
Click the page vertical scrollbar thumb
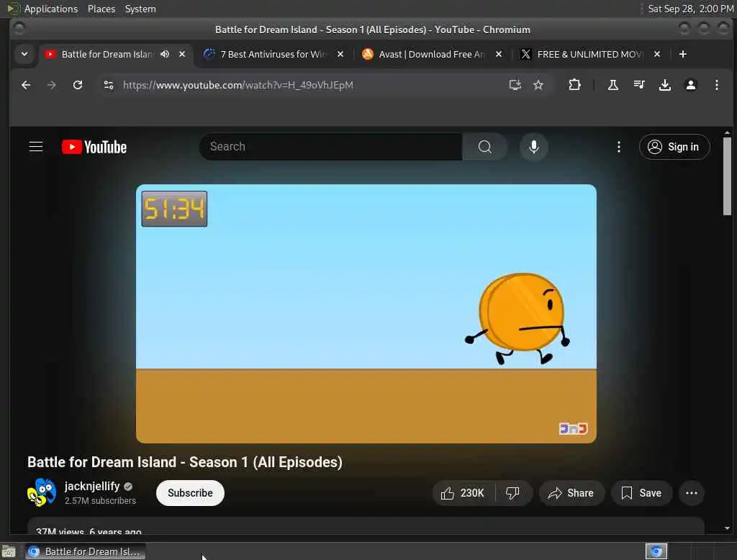click(x=727, y=176)
